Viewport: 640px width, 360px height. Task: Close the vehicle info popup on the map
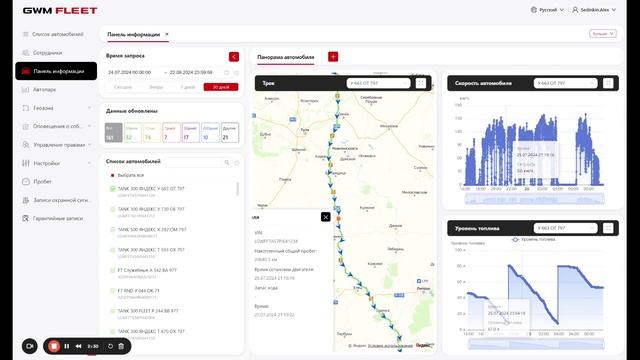[325, 217]
